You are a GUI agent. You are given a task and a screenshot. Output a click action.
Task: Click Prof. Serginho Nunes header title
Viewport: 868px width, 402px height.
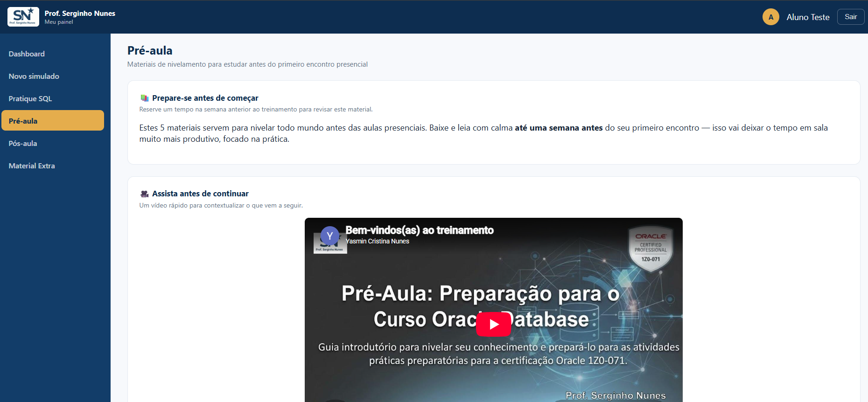pos(80,14)
